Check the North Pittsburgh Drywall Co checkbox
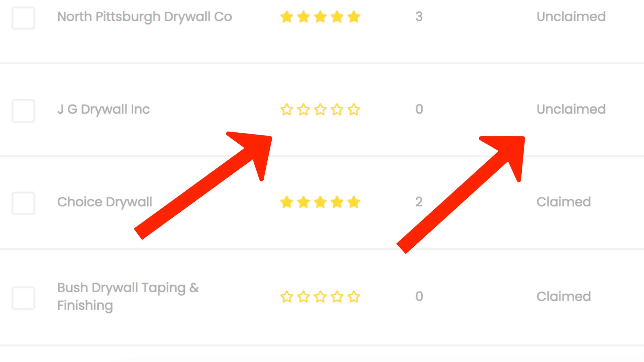644x362 pixels. tap(23, 18)
